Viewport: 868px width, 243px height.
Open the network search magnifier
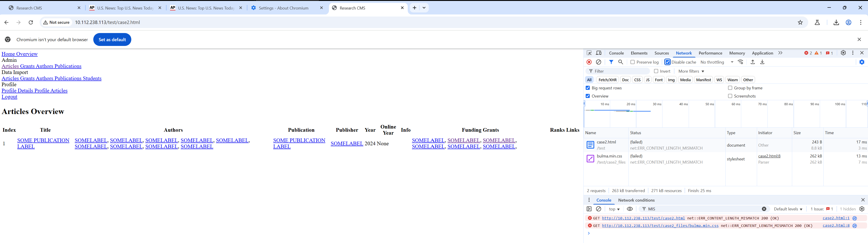click(x=620, y=62)
